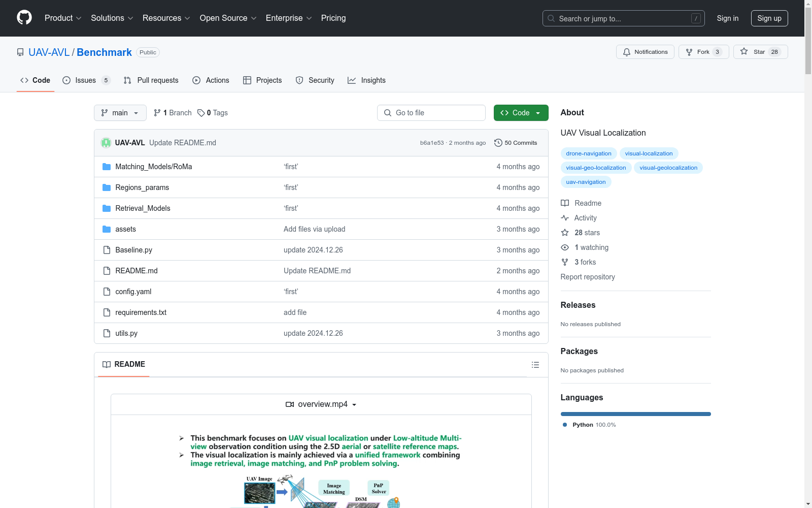Open the main branch selector dropdown
The width and height of the screenshot is (812, 508).
(120, 113)
